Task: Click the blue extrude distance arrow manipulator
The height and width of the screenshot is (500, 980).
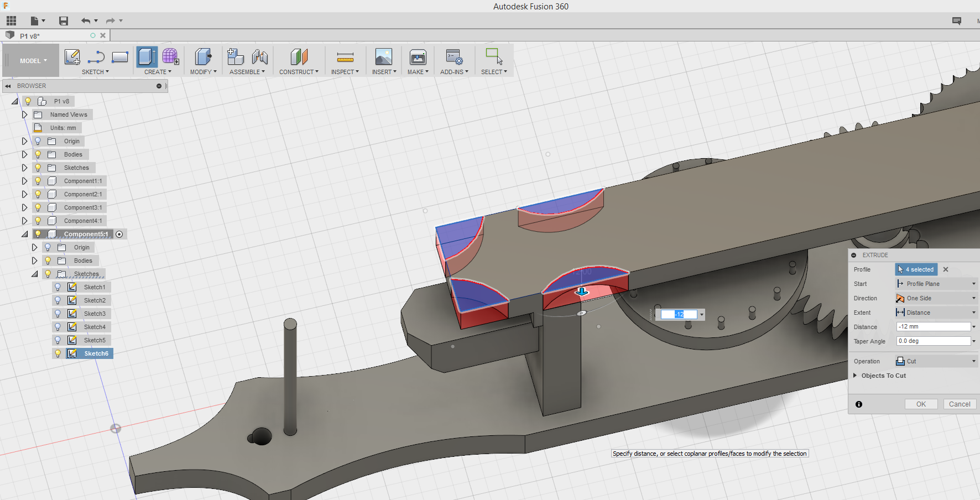Action: pyautogui.click(x=582, y=291)
